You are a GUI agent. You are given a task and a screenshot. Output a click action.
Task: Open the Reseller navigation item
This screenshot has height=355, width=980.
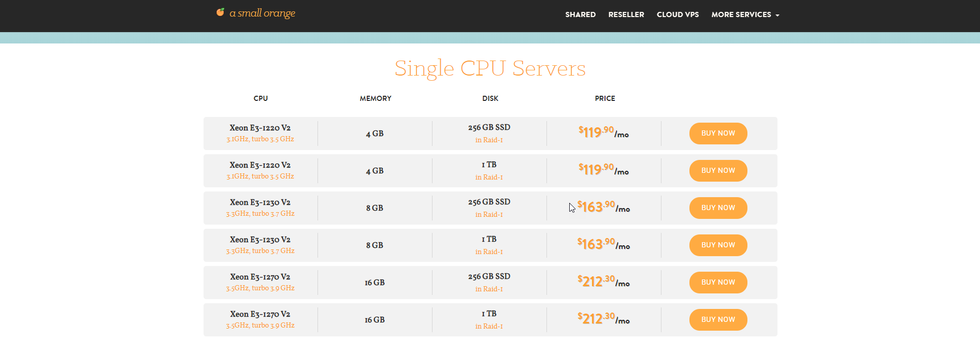tap(626, 14)
